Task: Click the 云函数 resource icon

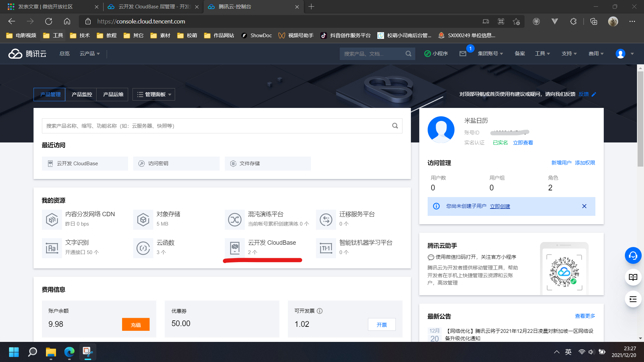Action: [x=143, y=248]
